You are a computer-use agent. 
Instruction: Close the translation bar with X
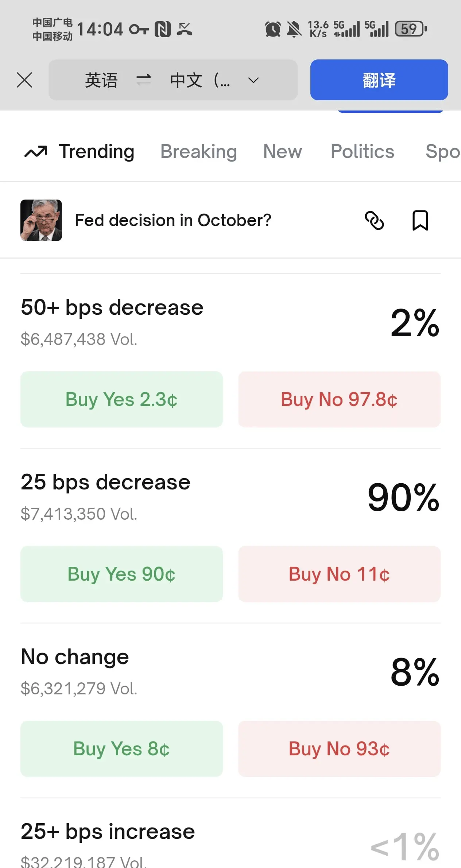click(x=24, y=80)
